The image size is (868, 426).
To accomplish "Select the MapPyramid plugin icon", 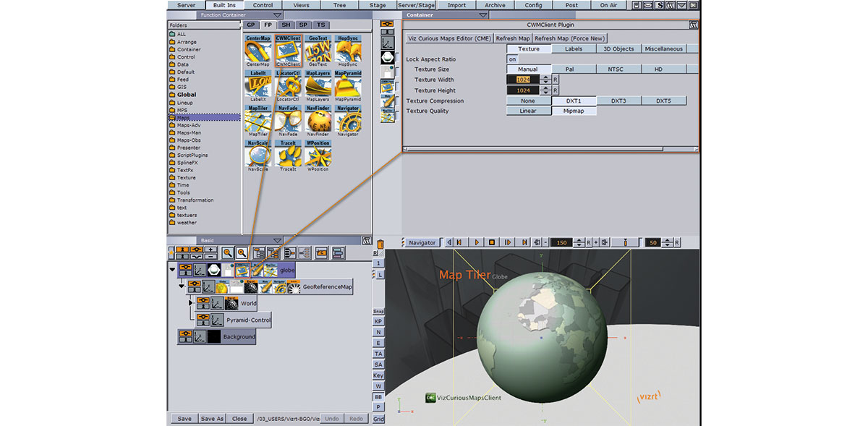I will pos(348,86).
